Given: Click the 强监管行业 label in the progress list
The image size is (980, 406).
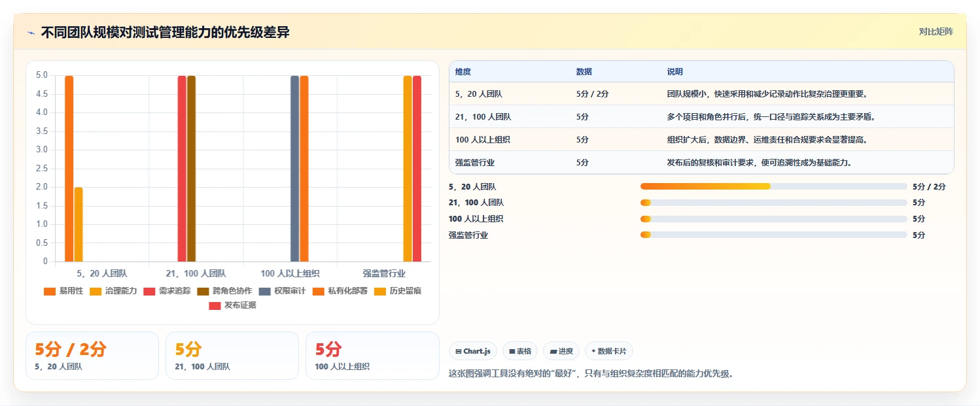Looking at the screenshot, I should tap(468, 235).
